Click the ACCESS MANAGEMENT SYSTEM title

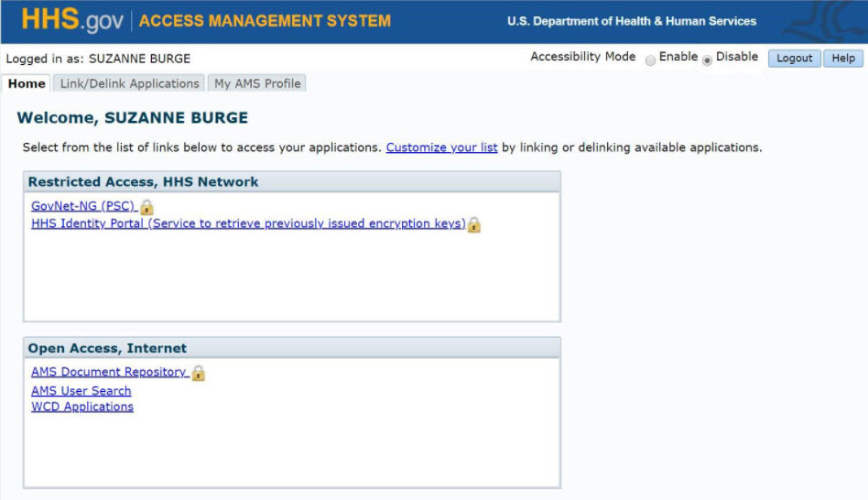[x=265, y=21]
